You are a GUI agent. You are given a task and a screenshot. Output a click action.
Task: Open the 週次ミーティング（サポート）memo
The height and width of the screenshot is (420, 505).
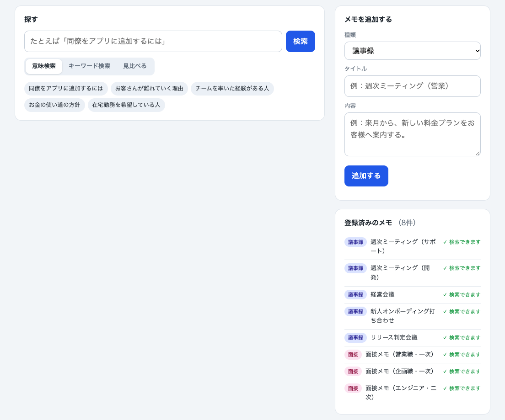(412, 246)
